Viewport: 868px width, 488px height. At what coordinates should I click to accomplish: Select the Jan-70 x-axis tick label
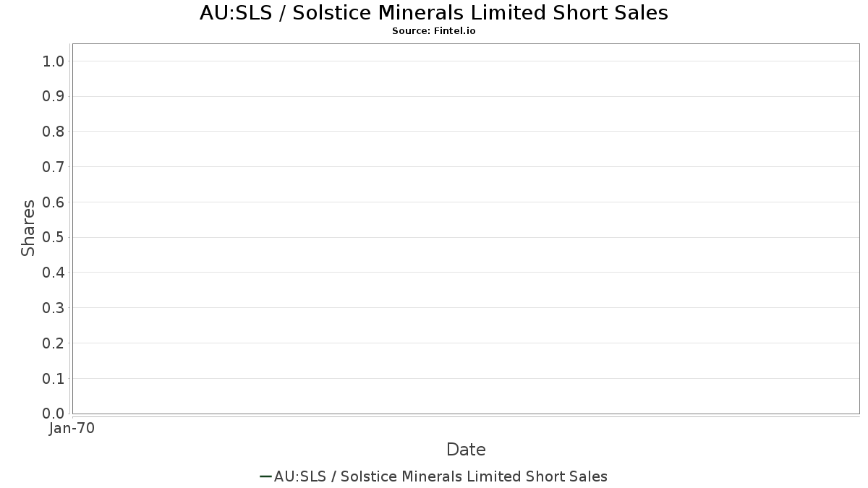click(72, 429)
